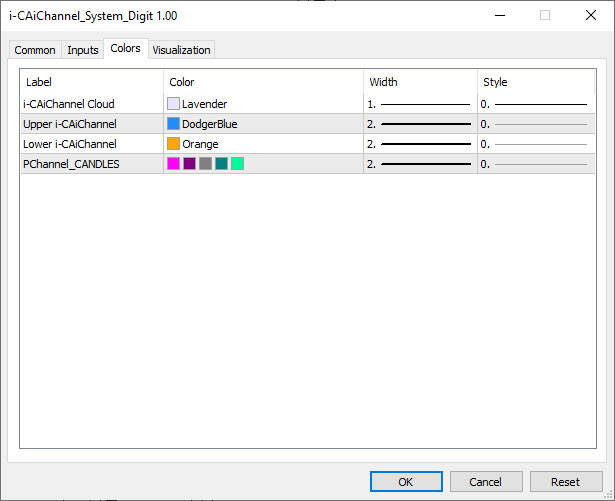Click the Lavender color name

[x=204, y=104]
